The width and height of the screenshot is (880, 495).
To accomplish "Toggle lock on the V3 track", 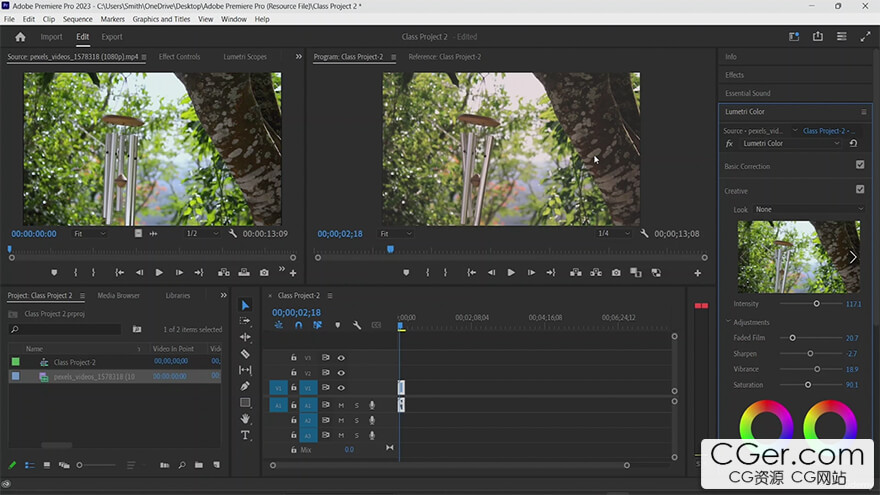I will (294, 358).
